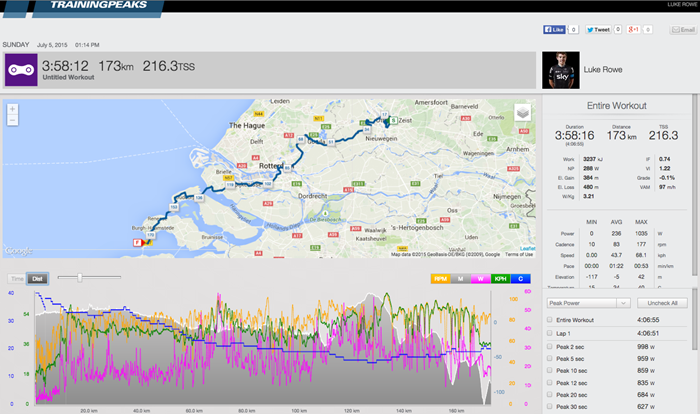The height and width of the screenshot is (414, 700).
Task: Switch chart axis to Time
Action: point(17,279)
